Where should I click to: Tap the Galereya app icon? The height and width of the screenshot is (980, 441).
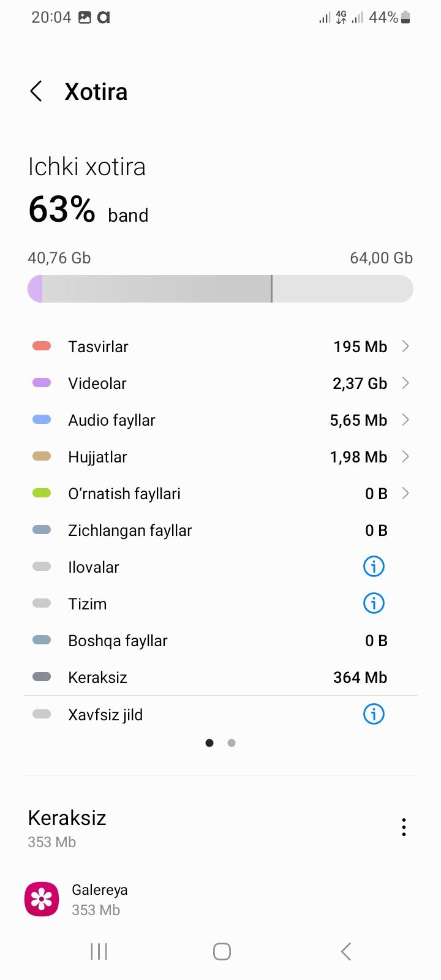42,899
